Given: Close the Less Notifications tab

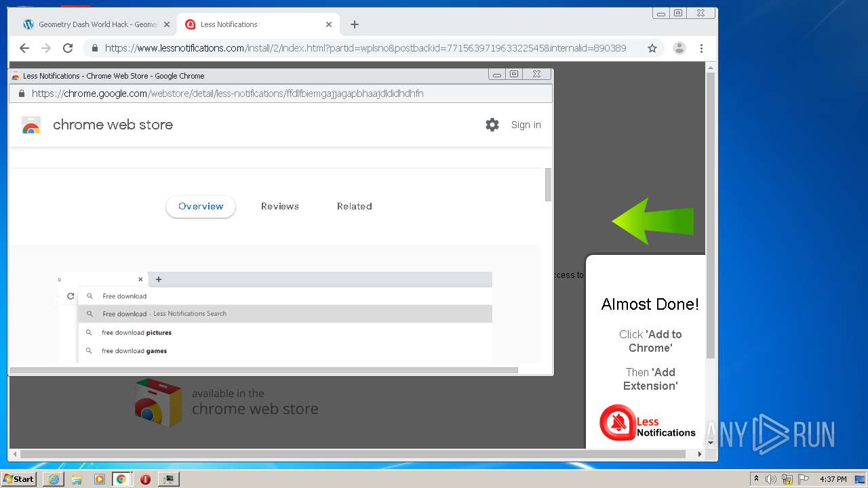Looking at the screenshot, I should pyautogui.click(x=329, y=24).
